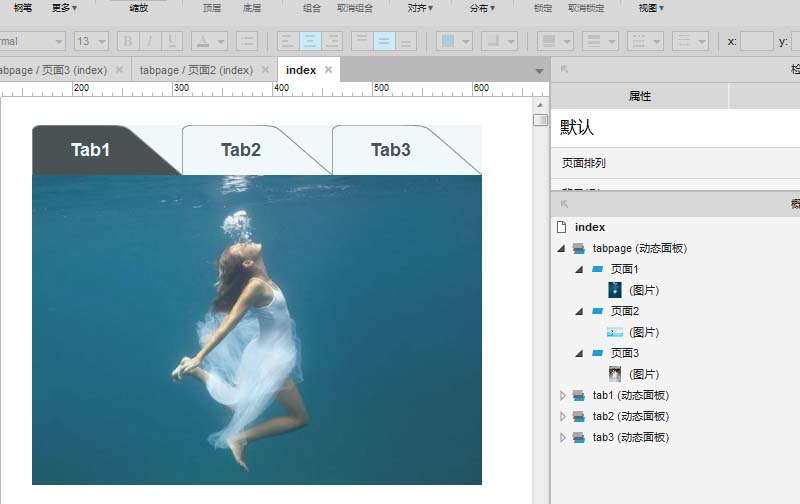Expand the tab3 dynamic panel in outline
The width and height of the screenshot is (800, 504).
(x=561, y=437)
